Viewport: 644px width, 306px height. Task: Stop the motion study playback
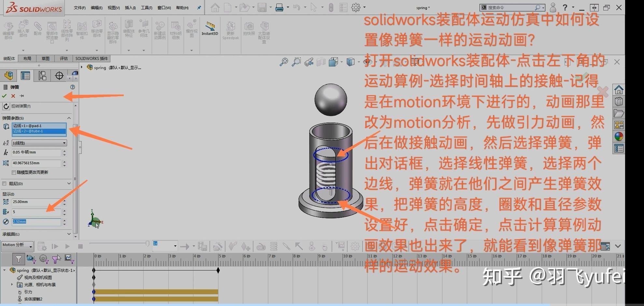(x=80, y=246)
